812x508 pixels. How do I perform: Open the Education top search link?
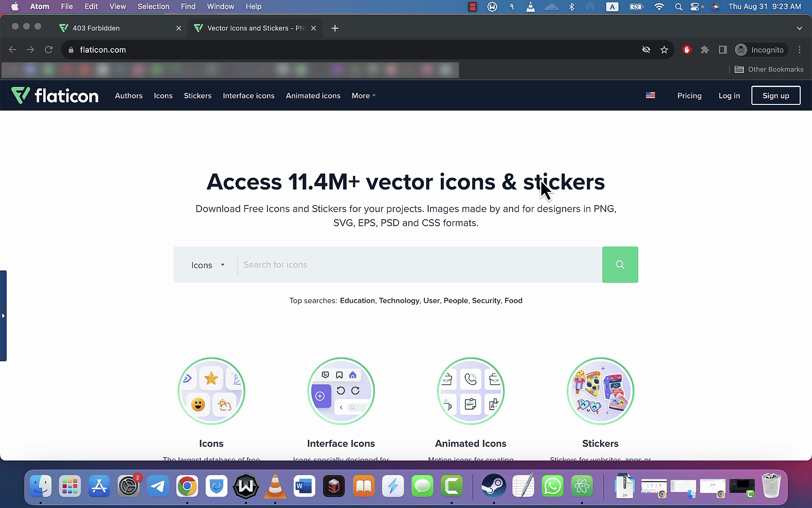(x=357, y=301)
